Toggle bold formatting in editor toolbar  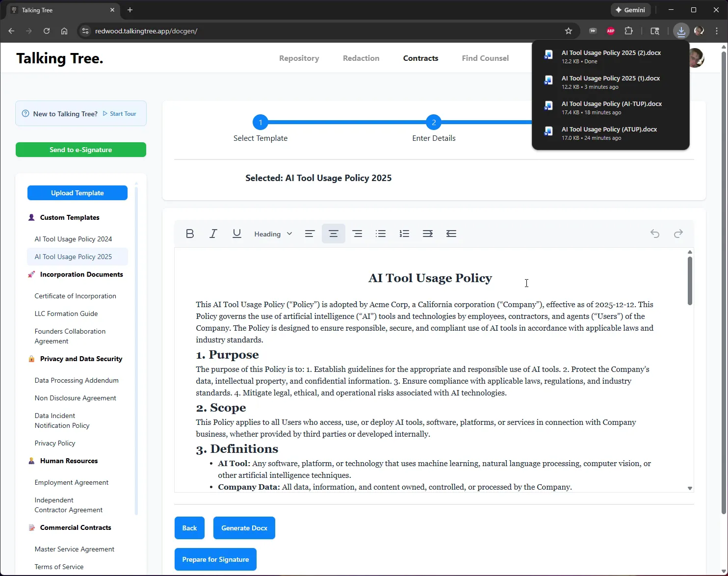coord(190,234)
